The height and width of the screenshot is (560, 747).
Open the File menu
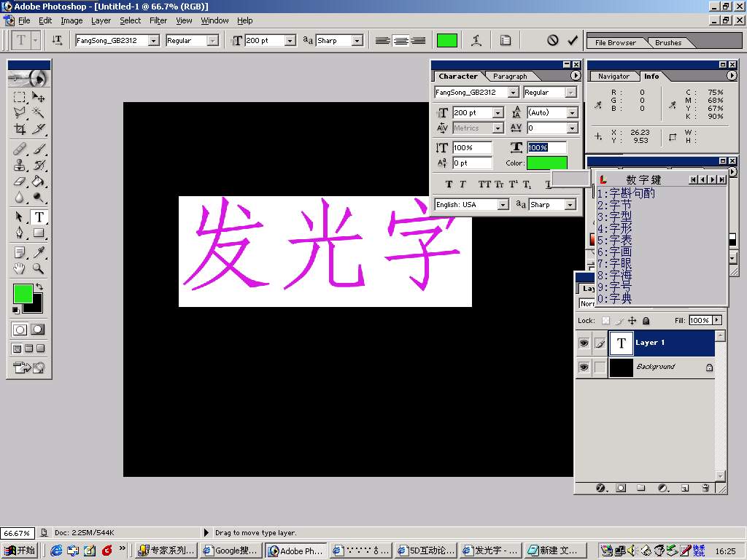point(24,20)
